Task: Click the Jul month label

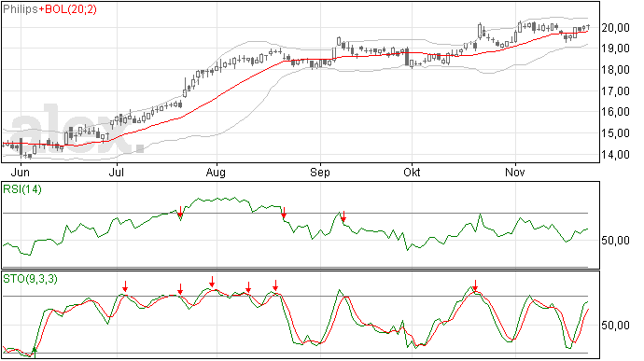Action: click(117, 173)
